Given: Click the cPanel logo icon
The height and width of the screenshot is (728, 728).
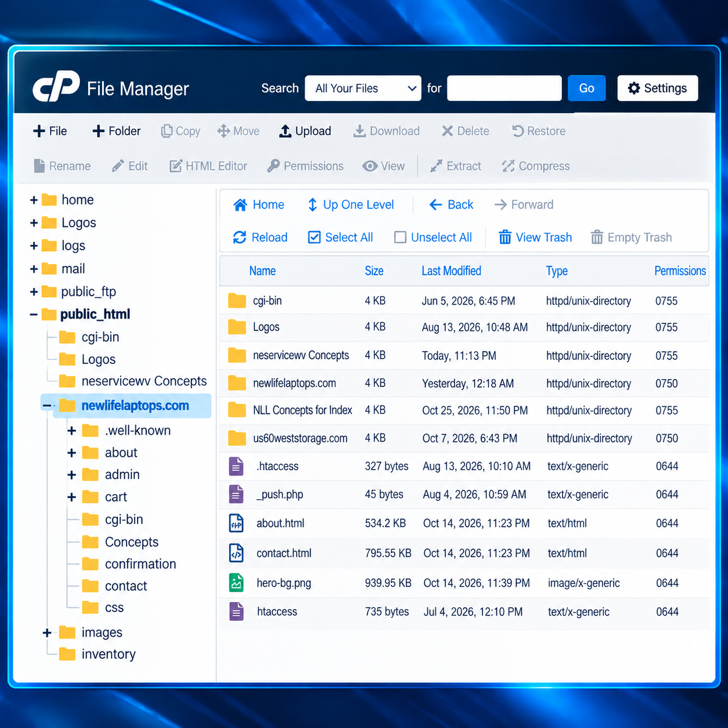Looking at the screenshot, I should coord(56,87).
